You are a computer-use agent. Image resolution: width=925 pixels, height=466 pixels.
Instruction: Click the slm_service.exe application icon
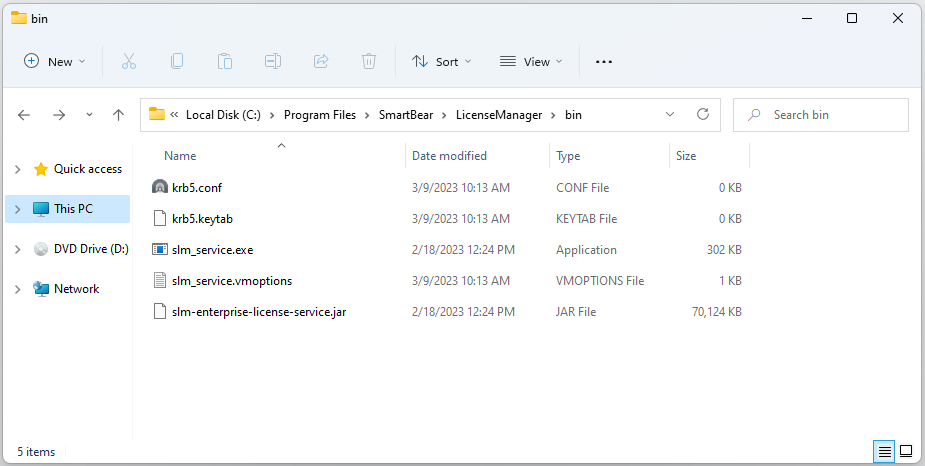pos(160,250)
